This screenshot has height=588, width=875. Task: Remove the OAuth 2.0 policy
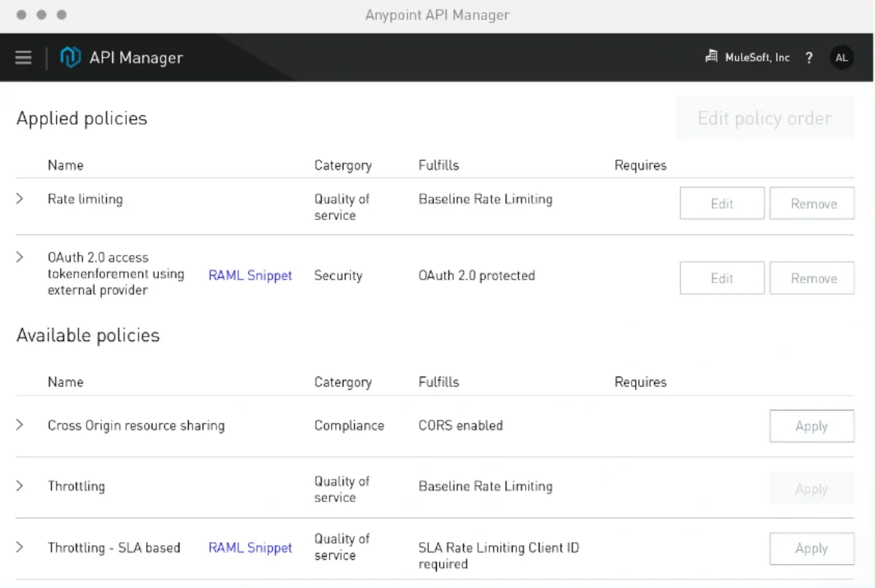[x=812, y=278]
